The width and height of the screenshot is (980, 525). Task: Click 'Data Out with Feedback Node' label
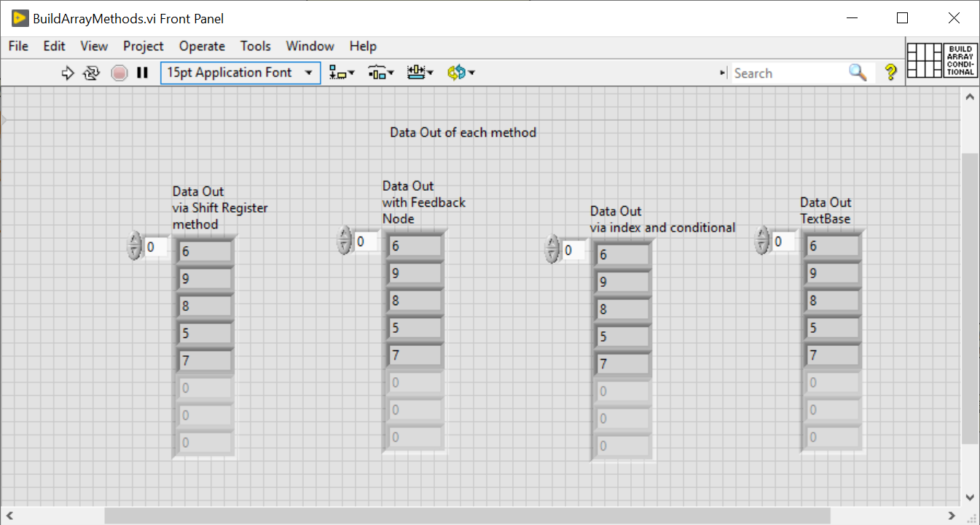click(x=424, y=202)
